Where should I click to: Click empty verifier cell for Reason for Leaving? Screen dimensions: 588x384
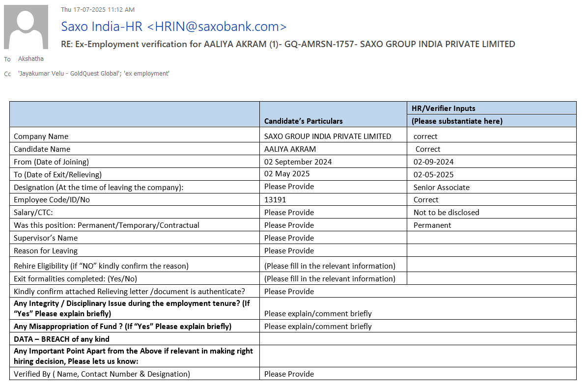491,250
